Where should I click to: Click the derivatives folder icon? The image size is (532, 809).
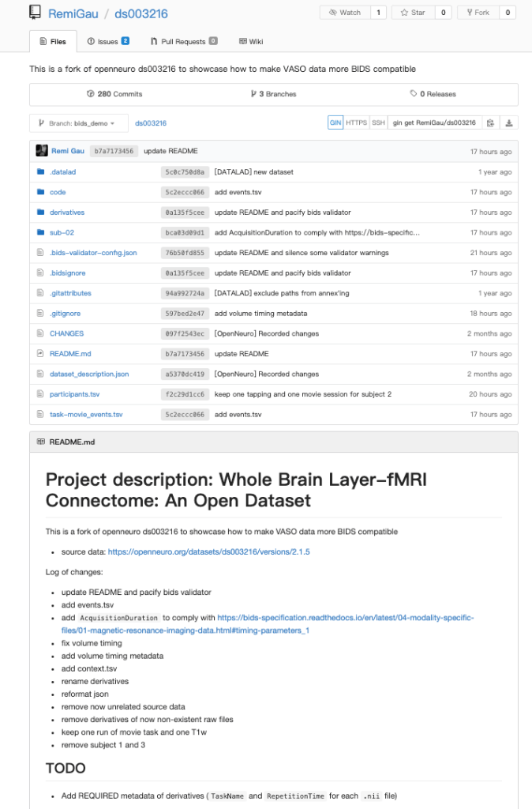40,213
